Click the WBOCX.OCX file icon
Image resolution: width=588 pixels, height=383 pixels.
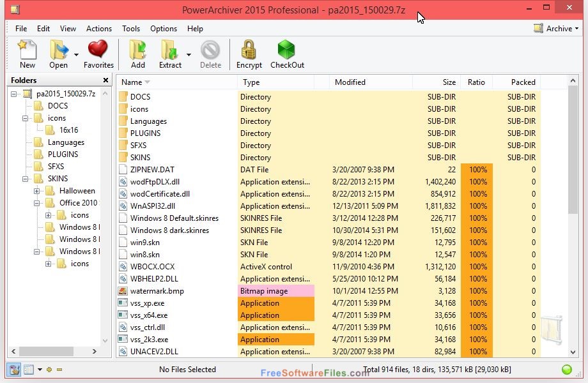(x=122, y=267)
